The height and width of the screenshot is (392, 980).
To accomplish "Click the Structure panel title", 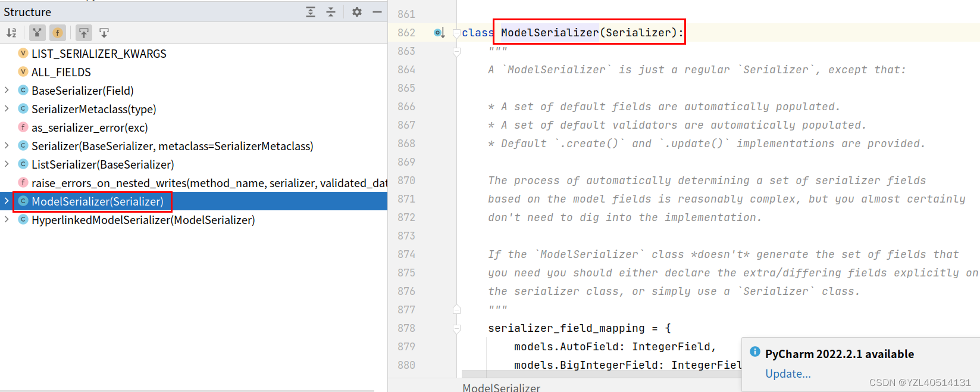I will pyautogui.click(x=27, y=12).
